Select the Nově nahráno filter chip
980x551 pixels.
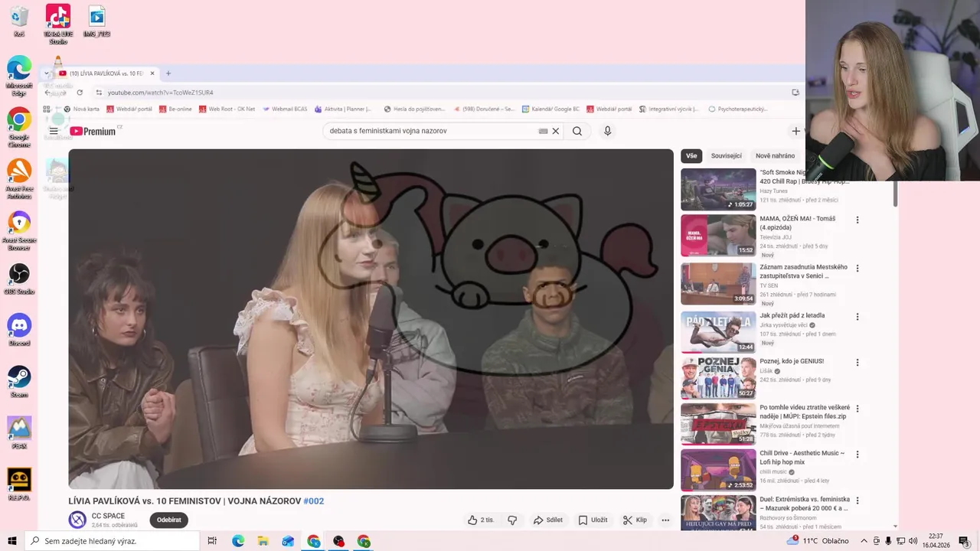[x=775, y=155]
